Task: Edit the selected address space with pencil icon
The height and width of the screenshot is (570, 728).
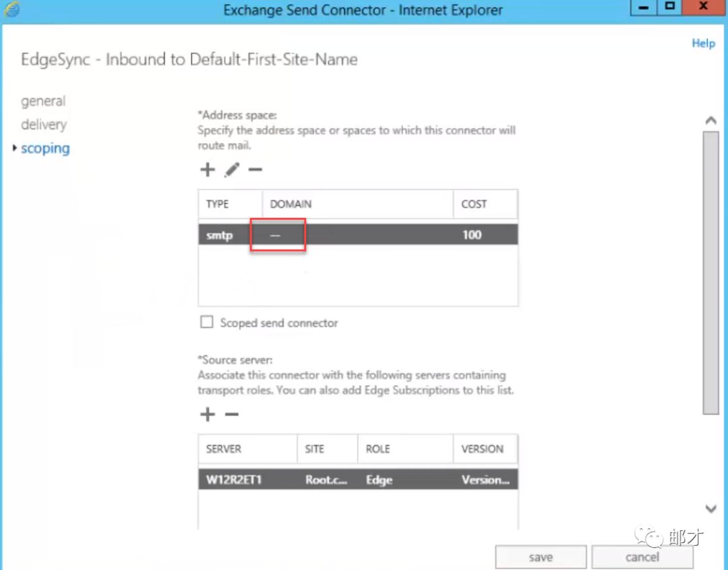Action: (x=232, y=170)
